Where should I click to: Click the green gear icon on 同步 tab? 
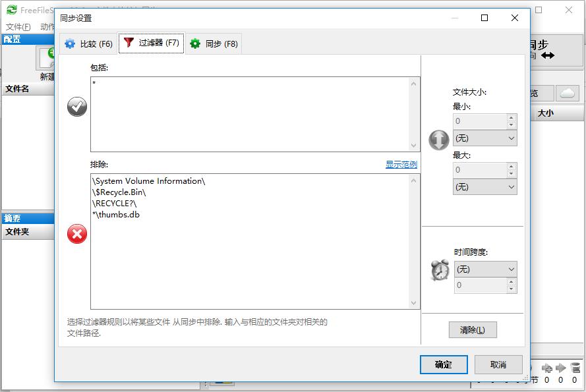tap(195, 43)
